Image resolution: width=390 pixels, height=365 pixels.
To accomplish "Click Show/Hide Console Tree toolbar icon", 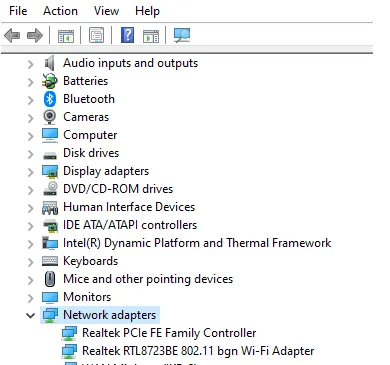I will (66, 36).
